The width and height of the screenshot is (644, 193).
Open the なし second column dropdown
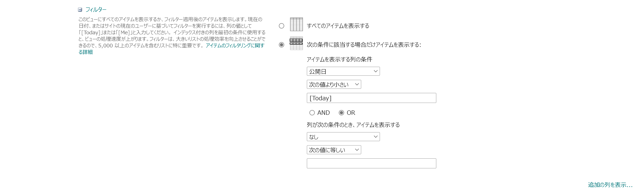pyautogui.click(x=343, y=137)
